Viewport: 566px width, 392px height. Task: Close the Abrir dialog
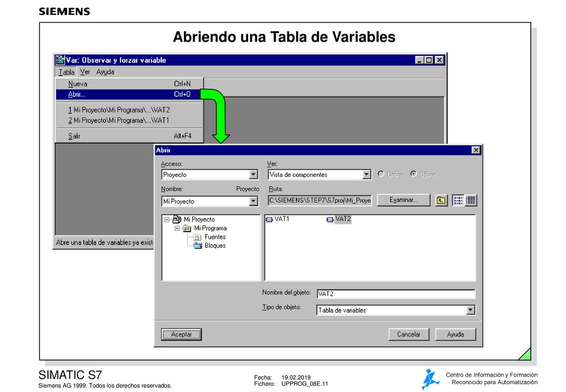tap(476, 150)
